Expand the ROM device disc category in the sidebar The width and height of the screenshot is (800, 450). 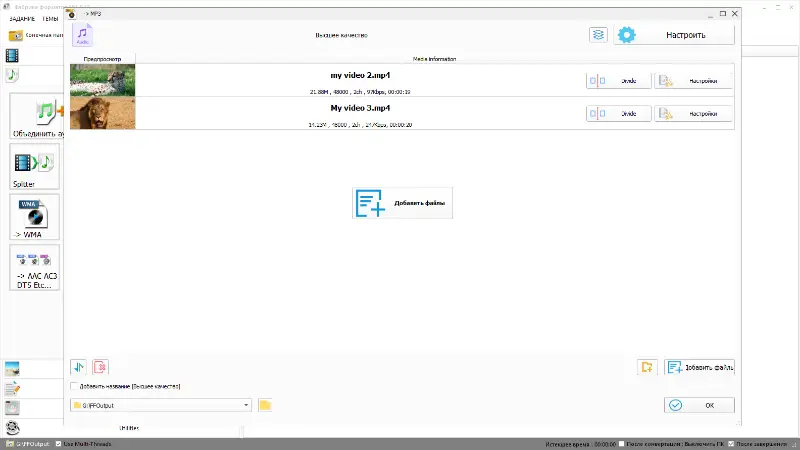coord(12,408)
